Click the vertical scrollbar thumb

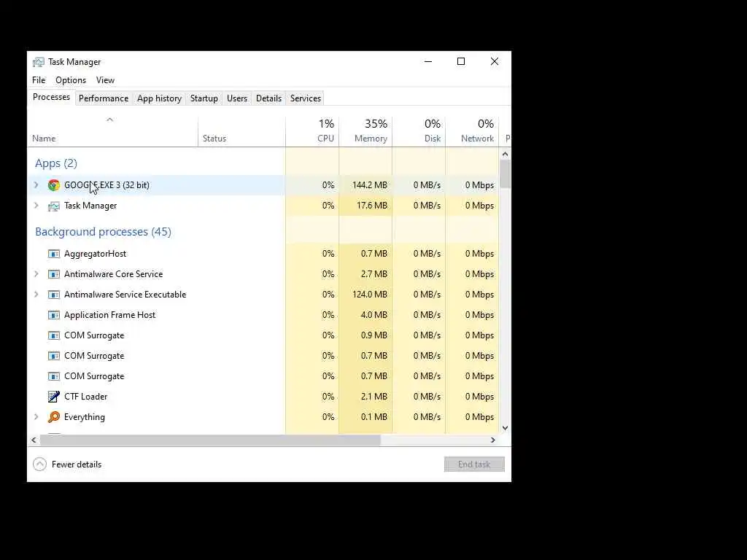505,174
